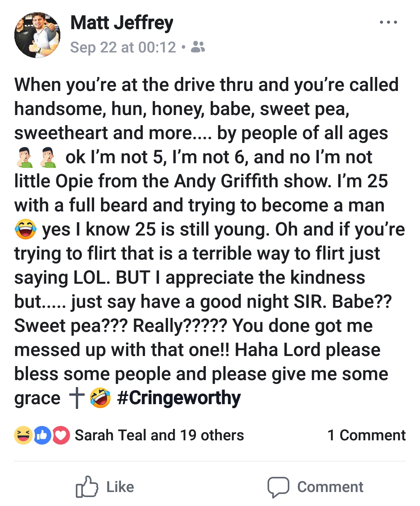Toggle the Like label on the post
This screenshot has height=506, width=420.
(120, 487)
